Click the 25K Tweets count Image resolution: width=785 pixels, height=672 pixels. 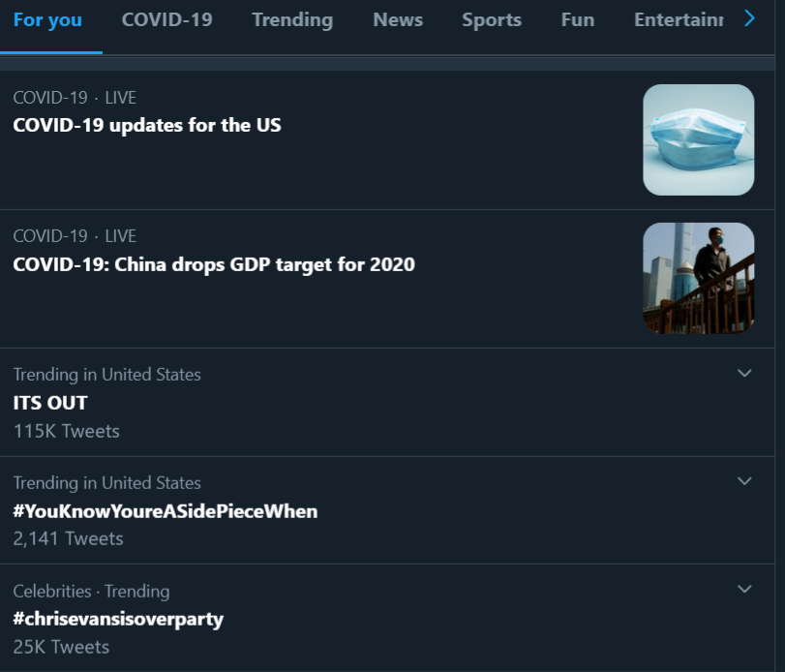(61, 647)
